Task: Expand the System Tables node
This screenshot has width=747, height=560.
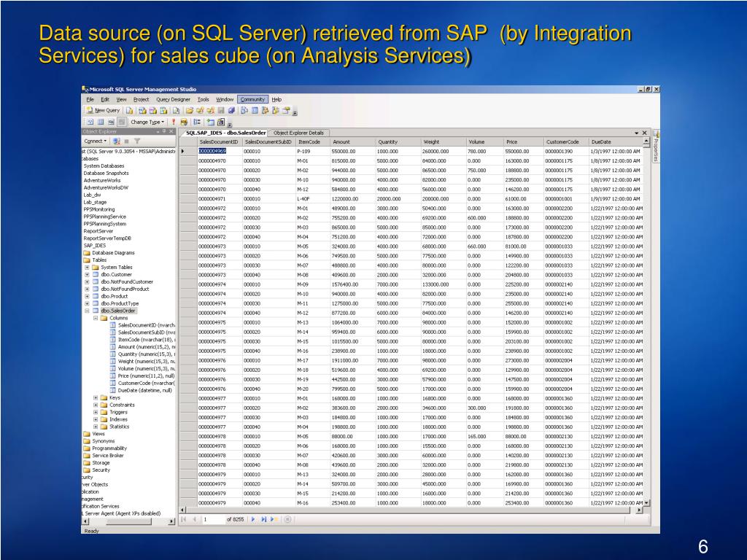Action: [88, 267]
